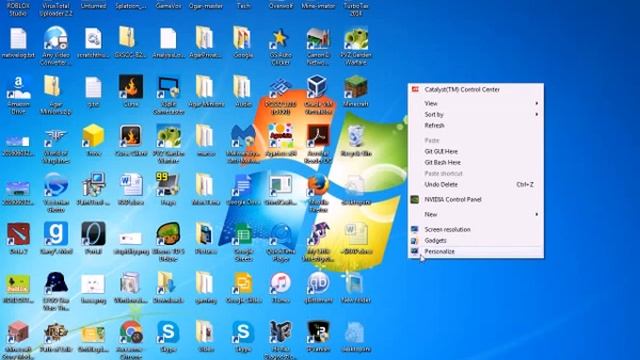Screen dimensions: 640x360
Task: Select the Fraps 99 icon
Action: (168, 185)
